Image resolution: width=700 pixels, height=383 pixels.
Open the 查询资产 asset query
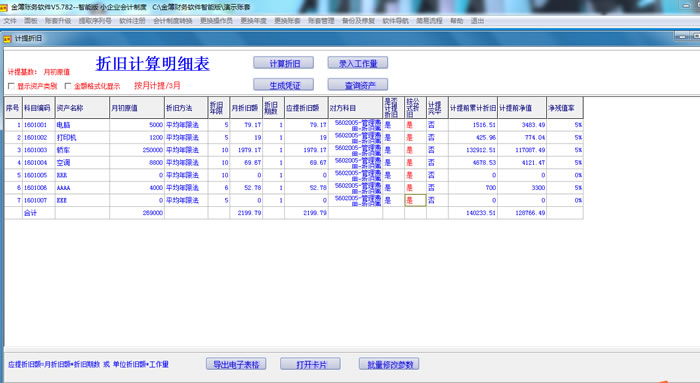point(358,84)
